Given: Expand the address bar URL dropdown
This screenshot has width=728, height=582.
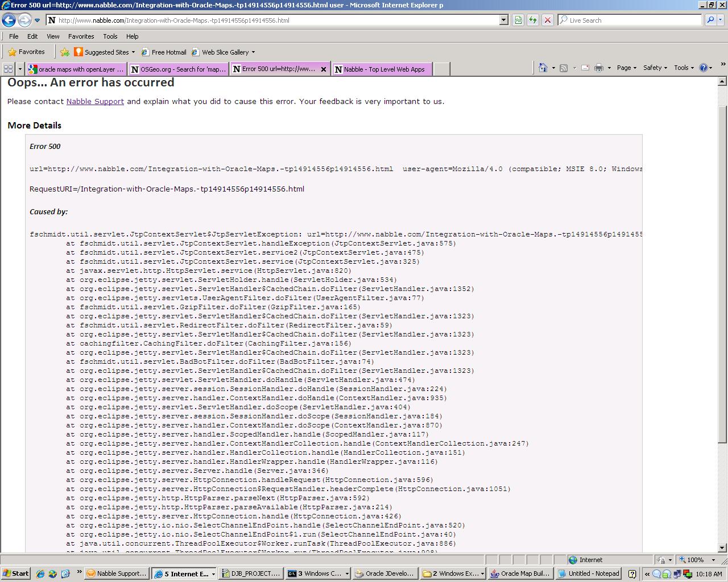Looking at the screenshot, I should point(503,20).
